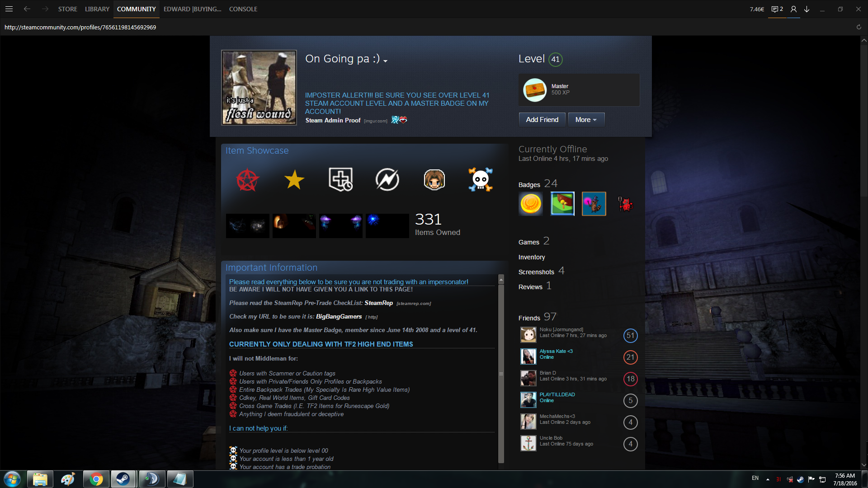
Task: Open Steam downloads arrow icon in top bar
Action: (x=807, y=9)
